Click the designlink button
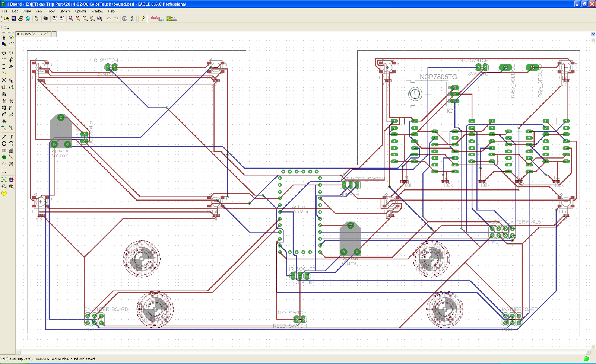Image resolution: width=596 pixels, height=364 pixels. [157, 19]
